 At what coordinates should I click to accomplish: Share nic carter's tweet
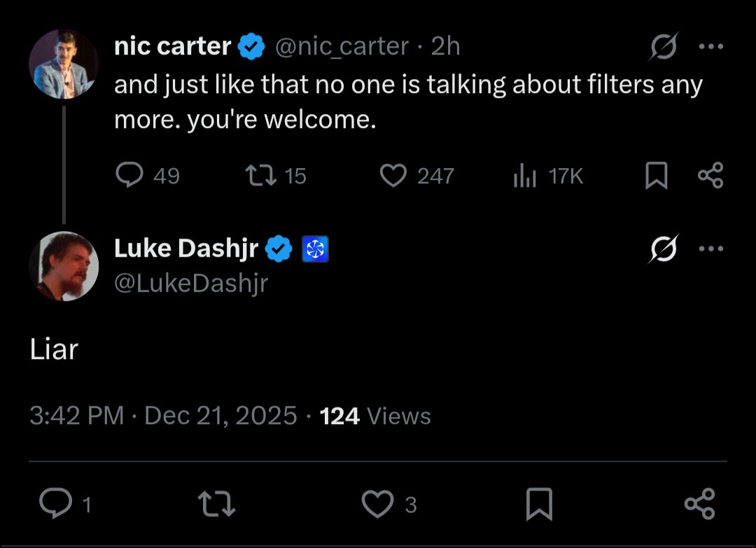[x=710, y=175]
